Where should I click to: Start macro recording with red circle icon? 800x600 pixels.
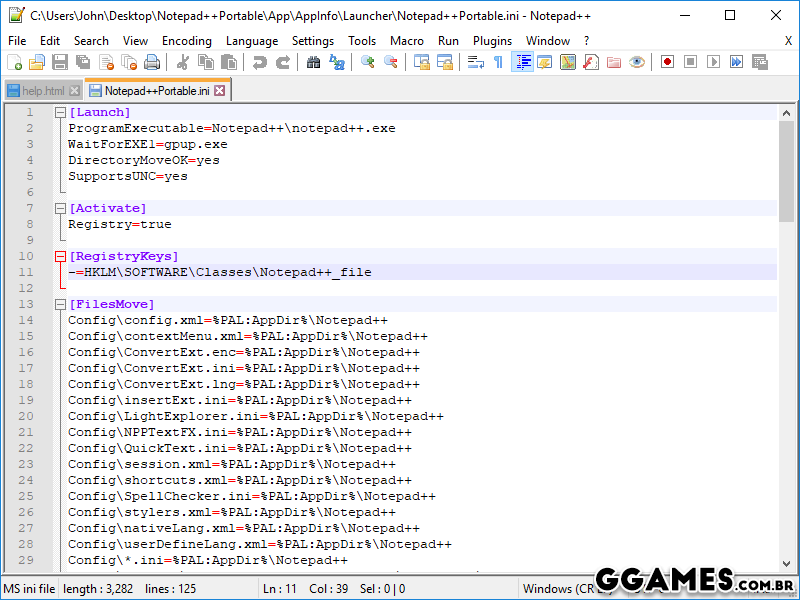667,62
